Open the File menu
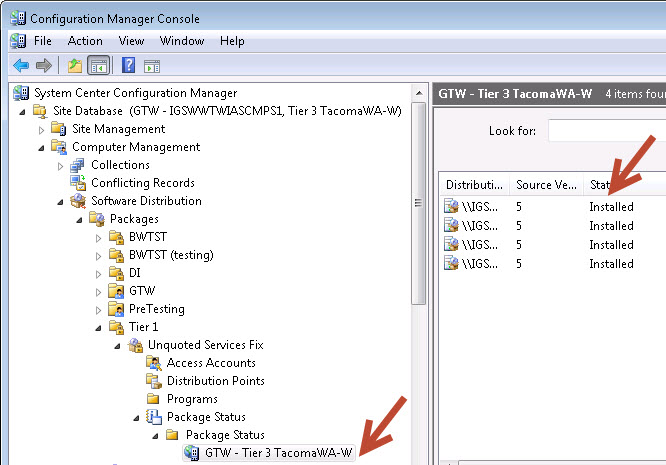This screenshot has width=666, height=465. 42,41
